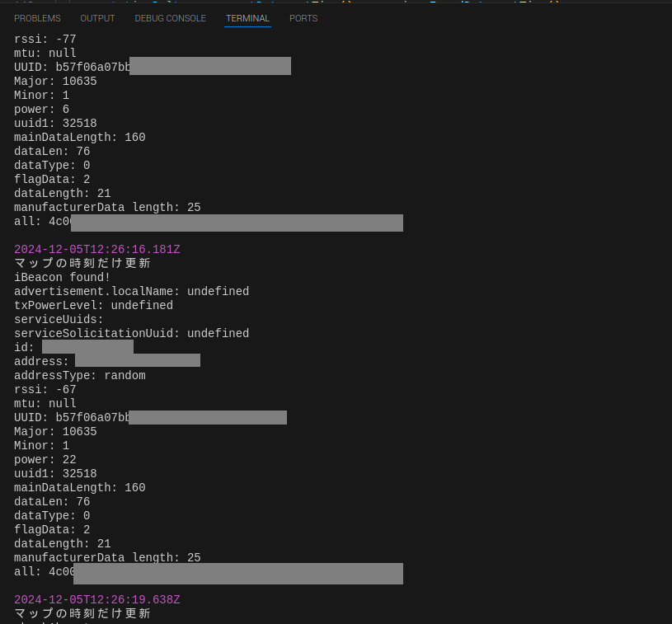Click the 'rssi: -67' line
This screenshot has width=672, height=624.
coord(45,390)
